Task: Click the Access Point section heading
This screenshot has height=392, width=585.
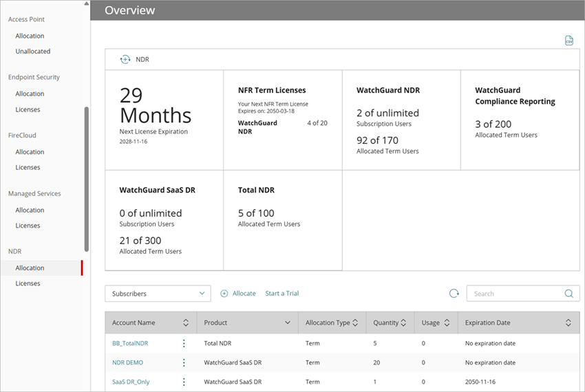Action: [26, 19]
